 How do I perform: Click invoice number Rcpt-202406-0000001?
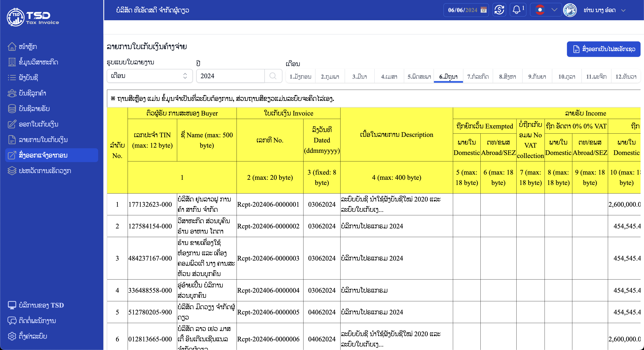[268, 205]
